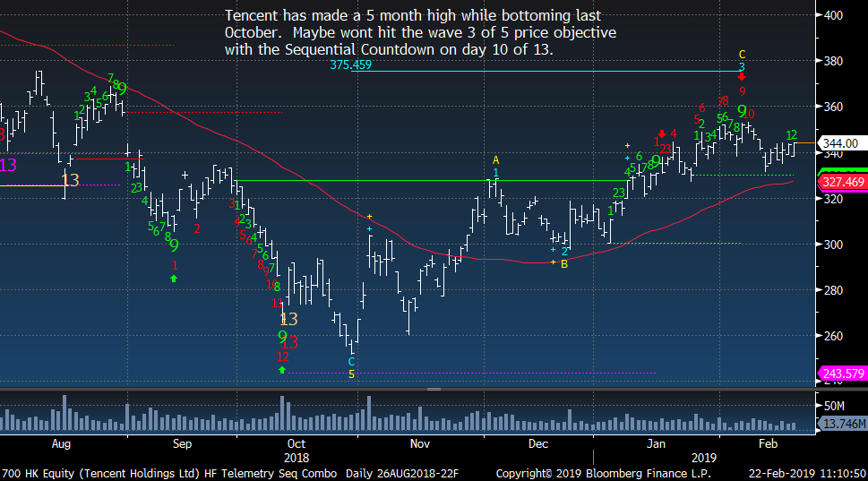Select the large green 9 below September lows
The image size is (868, 481).
[175, 245]
